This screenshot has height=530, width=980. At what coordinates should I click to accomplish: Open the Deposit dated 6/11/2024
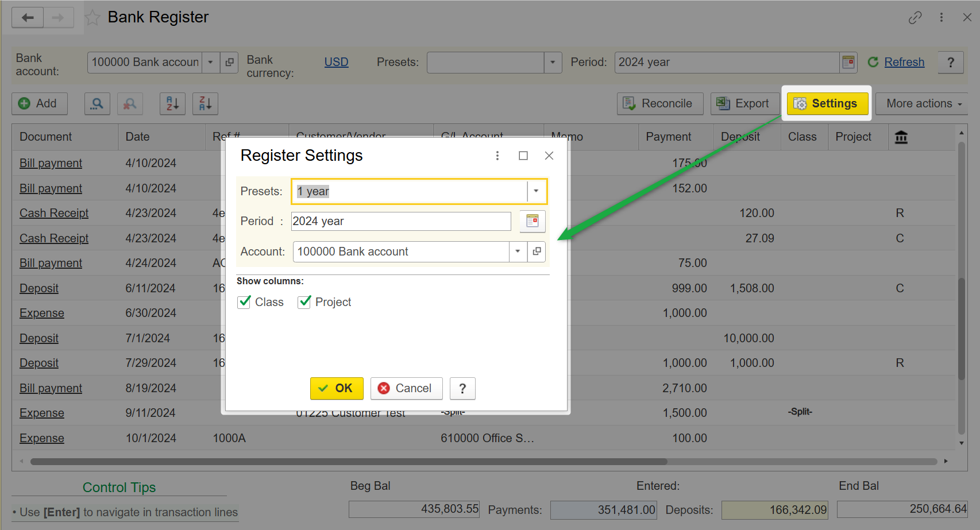pos(39,288)
